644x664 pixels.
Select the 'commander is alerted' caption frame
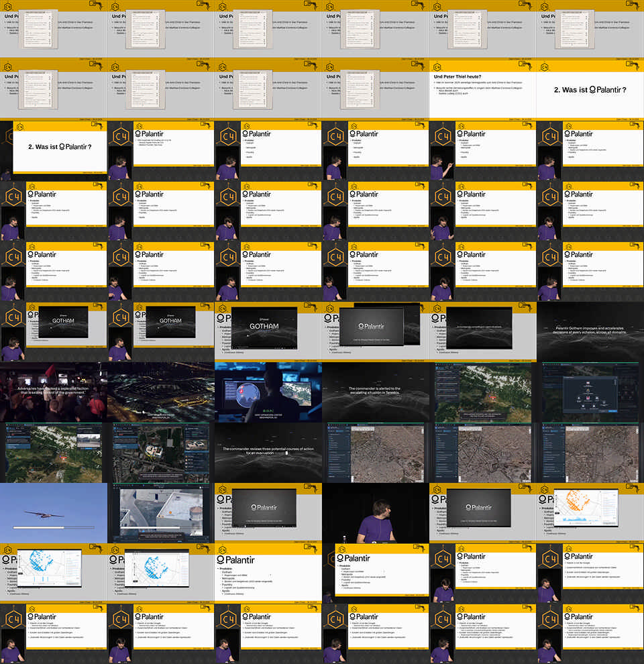click(375, 392)
